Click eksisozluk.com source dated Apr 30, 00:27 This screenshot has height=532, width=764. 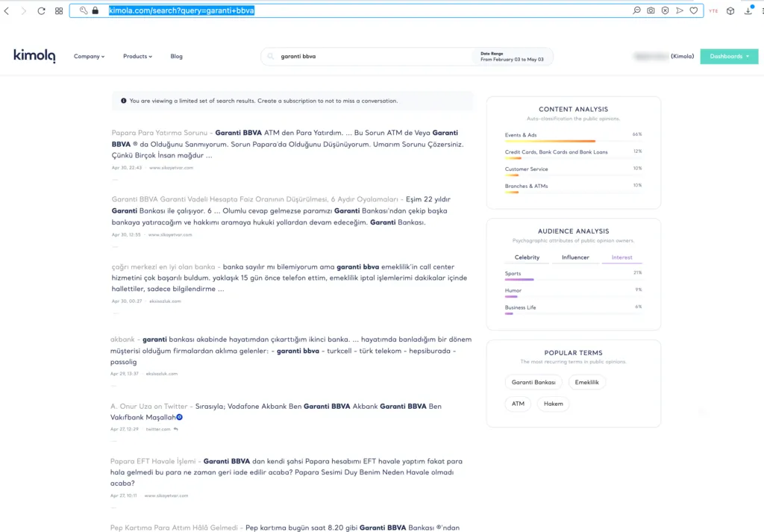[x=165, y=301]
